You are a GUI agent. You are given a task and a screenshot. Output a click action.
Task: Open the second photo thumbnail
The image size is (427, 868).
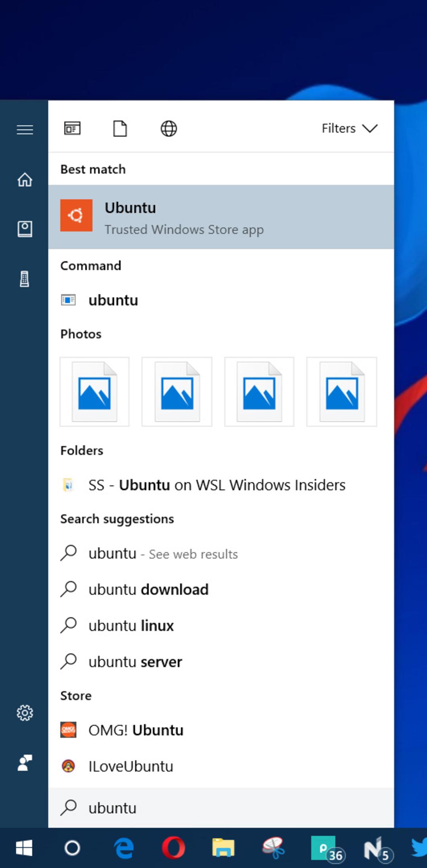click(x=177, y=392)
